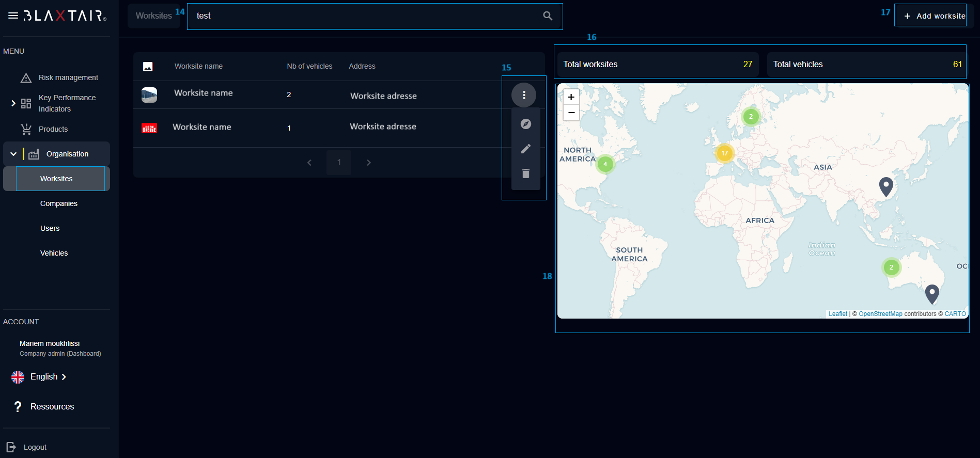Go to next page of worksites

pyautogui.click(x=368, y=163)
